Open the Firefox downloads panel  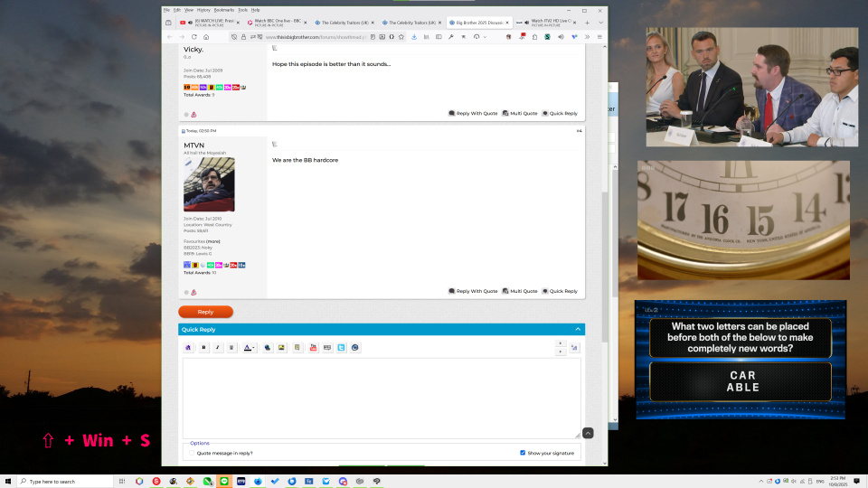tap(414, 37)
